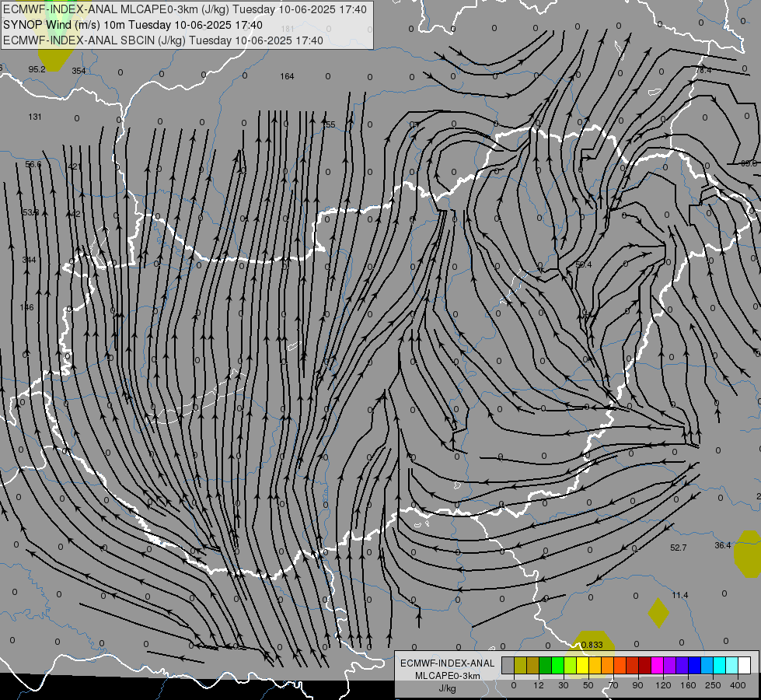This screenshot has height=700, width=761.
Task: Click the MLCAPE0-3km layer title line
Action: click(x=185, y=9)
